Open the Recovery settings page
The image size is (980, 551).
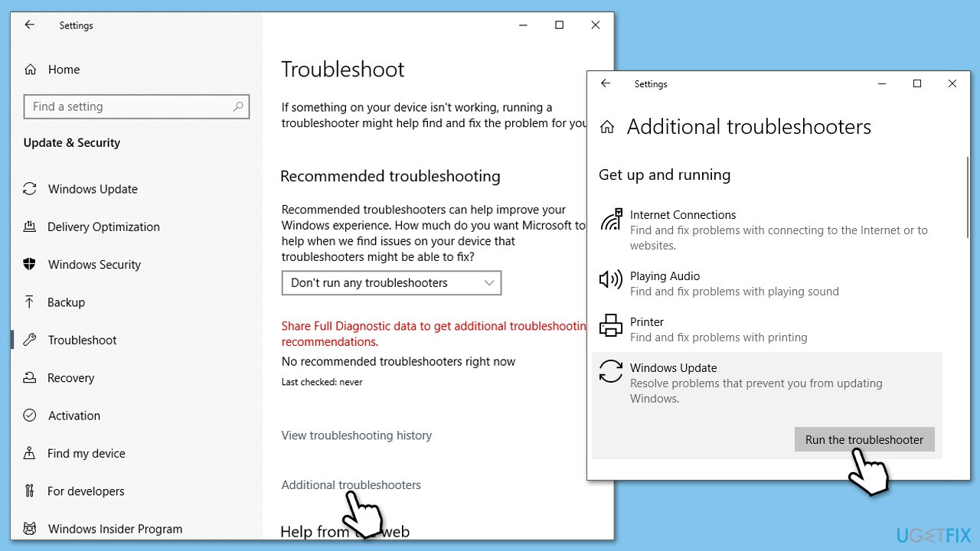[x=70, y=378]
